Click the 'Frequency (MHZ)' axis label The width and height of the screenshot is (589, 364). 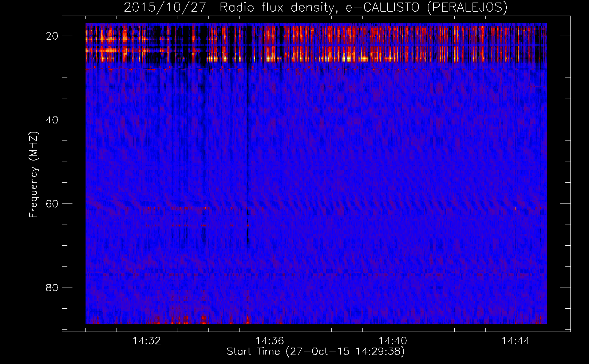pyautogui.click(x=33, y=175)
